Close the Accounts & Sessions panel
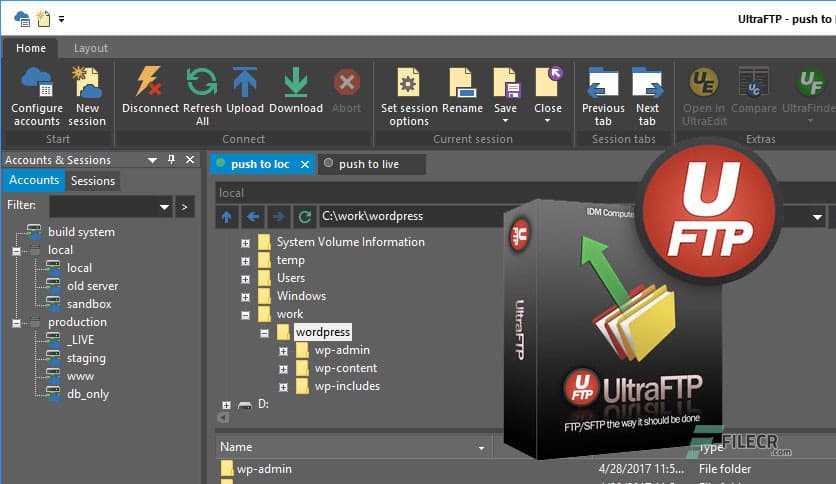836x484 pixels. pyautogui.click(x=190, y=159)
